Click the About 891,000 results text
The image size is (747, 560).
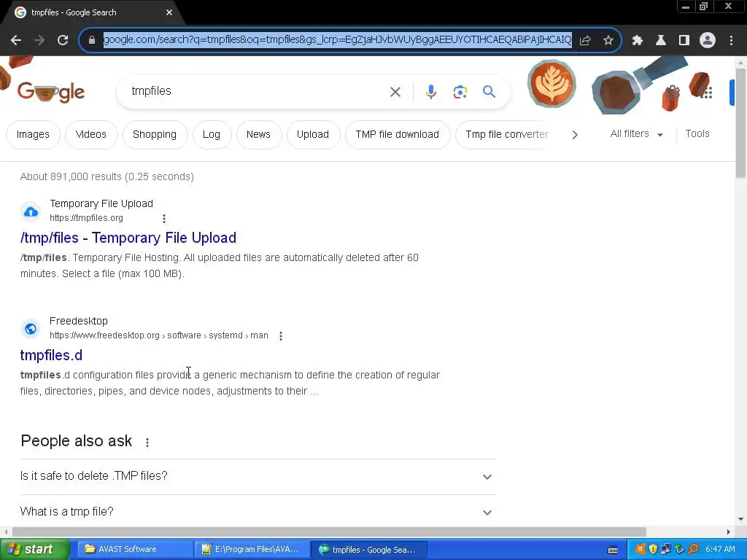pos(107,176)
